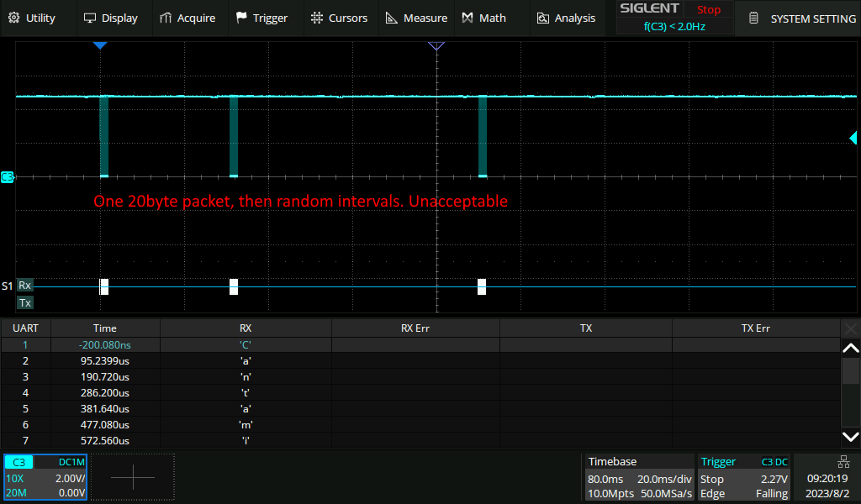Viewport: 861px width, 504px height.
Task: Select the row timed 286.200us
Action: (420, 392)
